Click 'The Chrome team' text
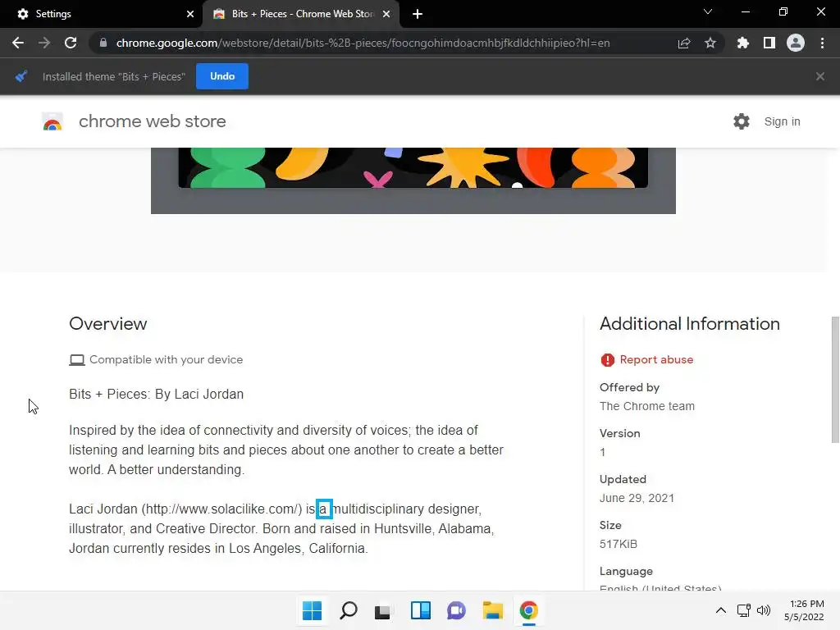This screenshot has width=840, height=630. coord(647,406)
